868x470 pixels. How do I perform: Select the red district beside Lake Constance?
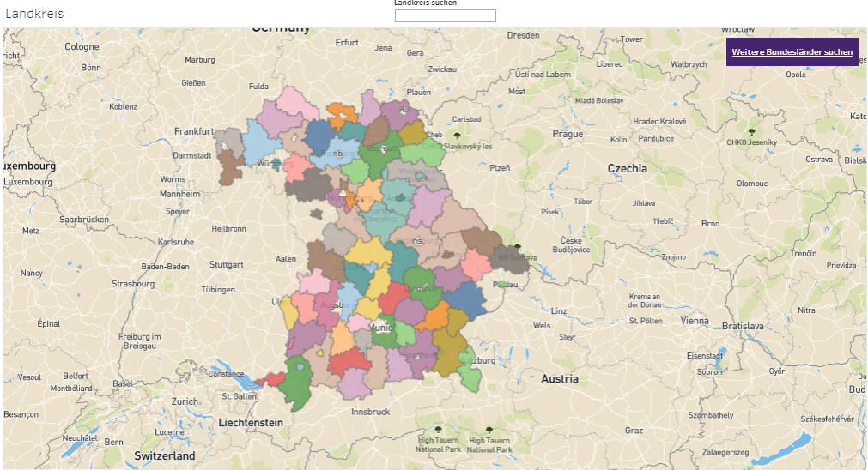pos(273,379)
